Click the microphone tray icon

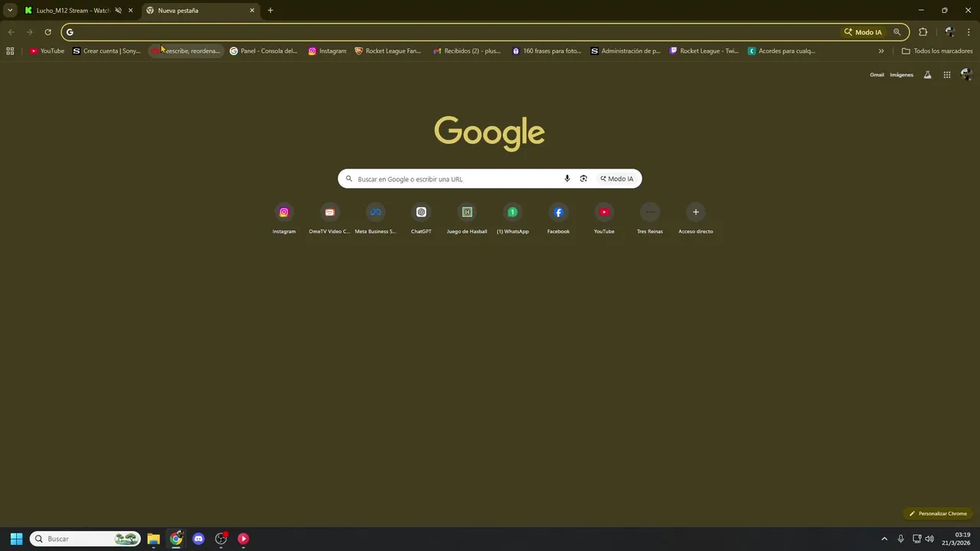tap(900, 539)
